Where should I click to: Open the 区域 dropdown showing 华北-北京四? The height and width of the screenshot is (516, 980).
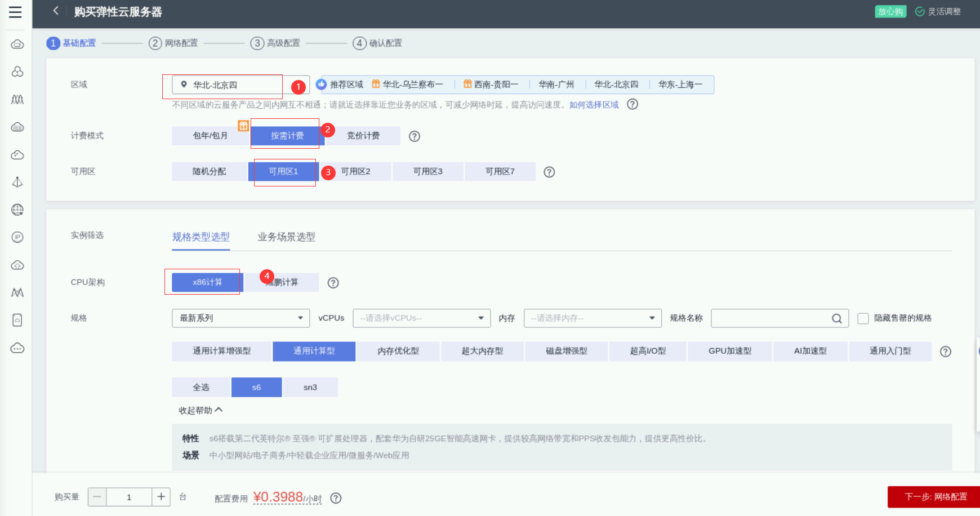tap(241, 85)
